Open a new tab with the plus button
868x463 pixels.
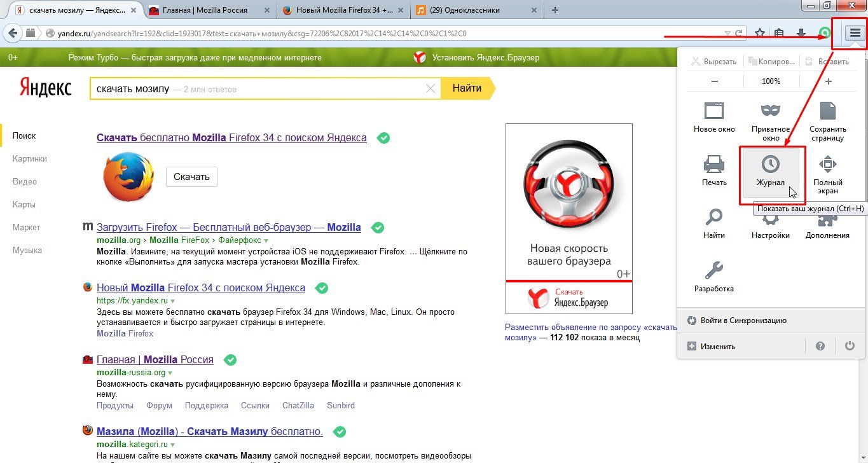[555, 10]
